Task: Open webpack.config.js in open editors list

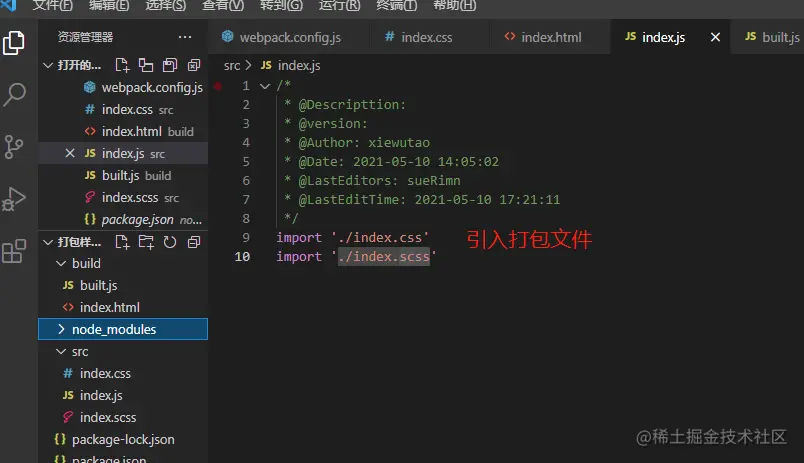Action: pyautogui.click(x=123, y=87)
